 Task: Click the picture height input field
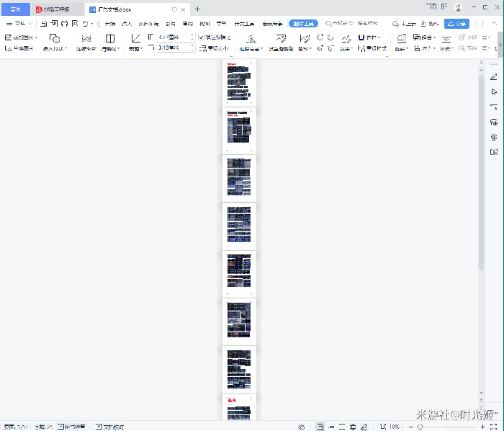click(173, 37)
